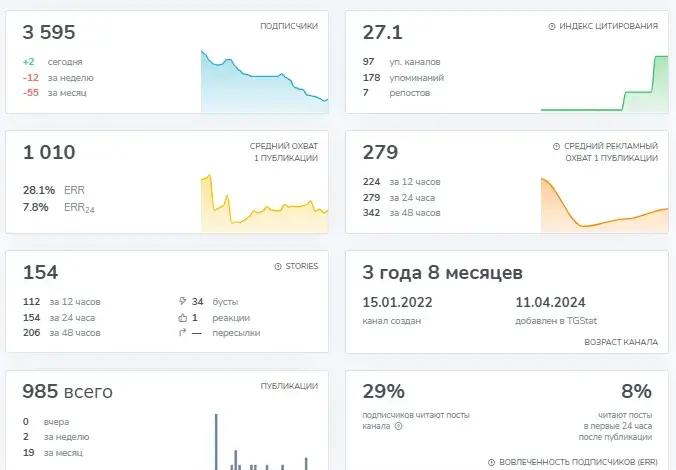Open the ИНДЕКС ЦИТИРОВАНИЯ title link
Image resolution: width=676 pixels, height=470 pixels.
[x=608, y=26]
